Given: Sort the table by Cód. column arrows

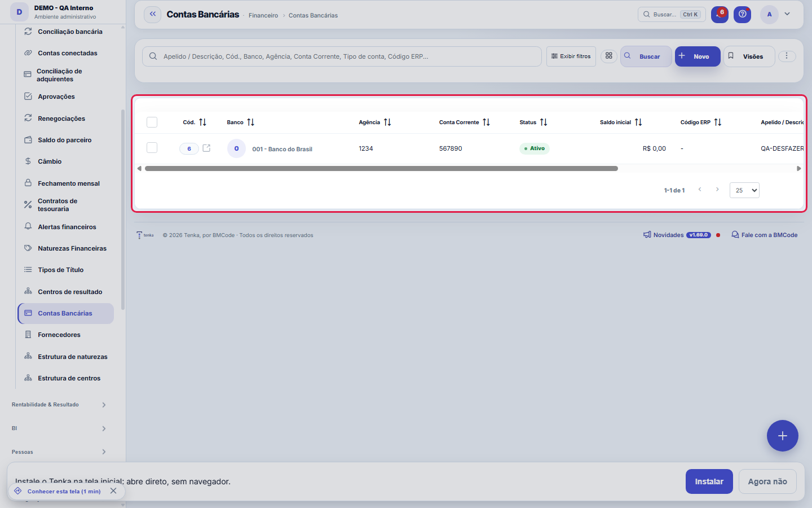Looking at the screenshot, I should pyautogui.click(x=203, y=122).
